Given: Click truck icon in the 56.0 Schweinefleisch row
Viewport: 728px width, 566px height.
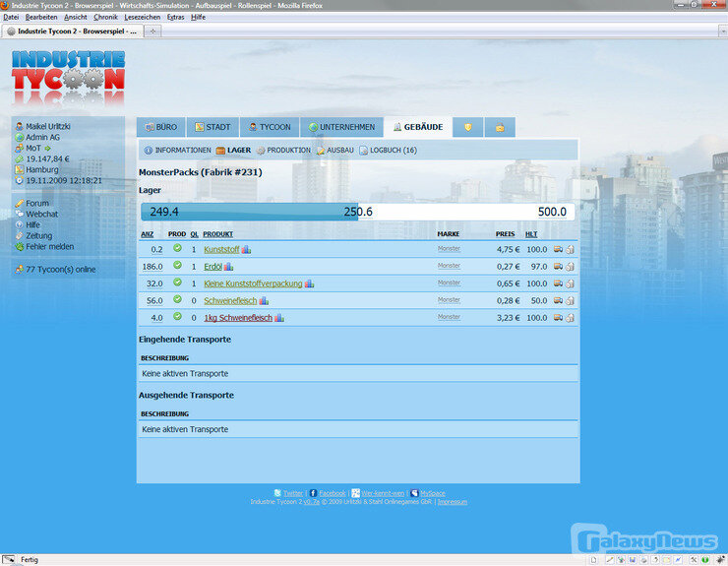Looking at the screenshot, I should [x=558, y=300].
